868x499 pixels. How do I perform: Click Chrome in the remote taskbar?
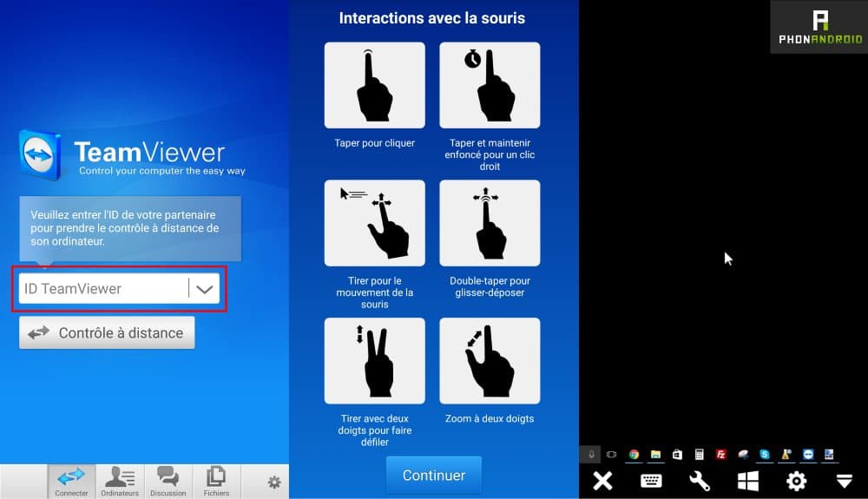click(x=635, y=454)
